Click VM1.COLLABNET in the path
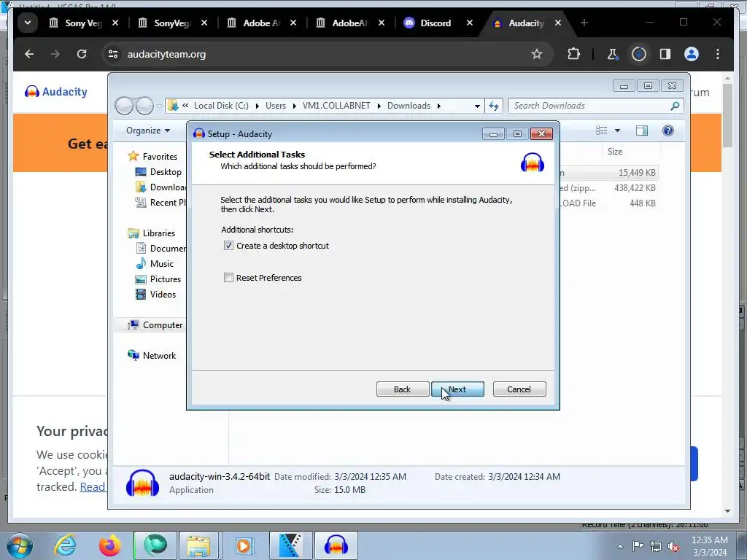 point(336,106)
